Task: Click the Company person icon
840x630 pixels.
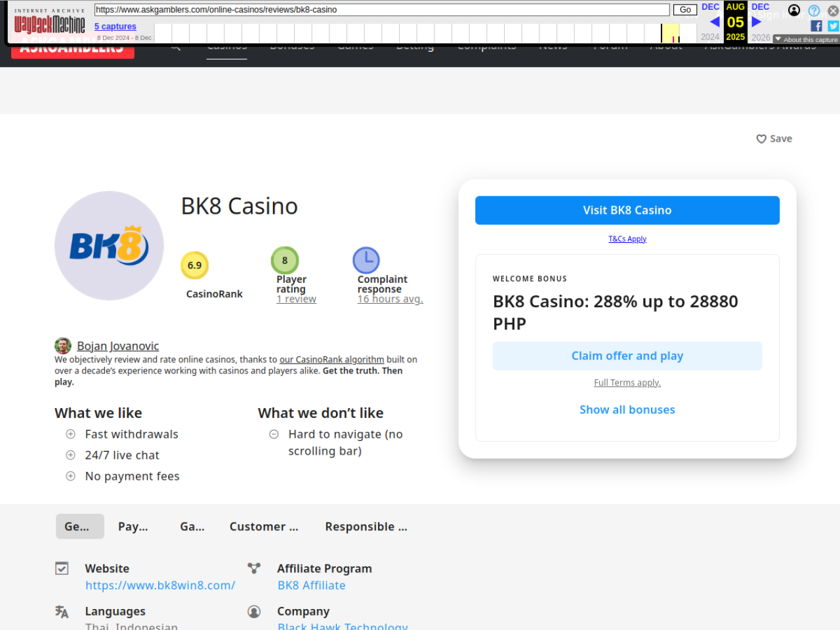Action: (x=254, y=612)
